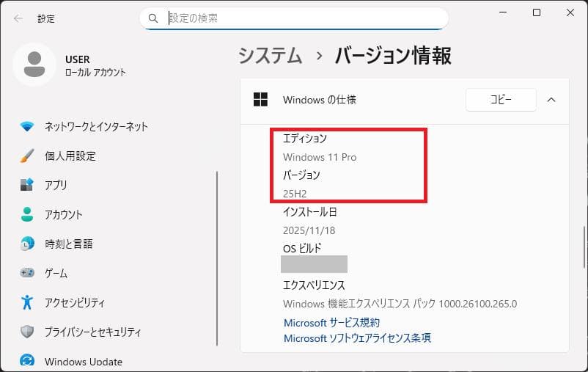Click the USER profile avatar
This screenshot has height=372, width=588.
(x=34, y=65)
